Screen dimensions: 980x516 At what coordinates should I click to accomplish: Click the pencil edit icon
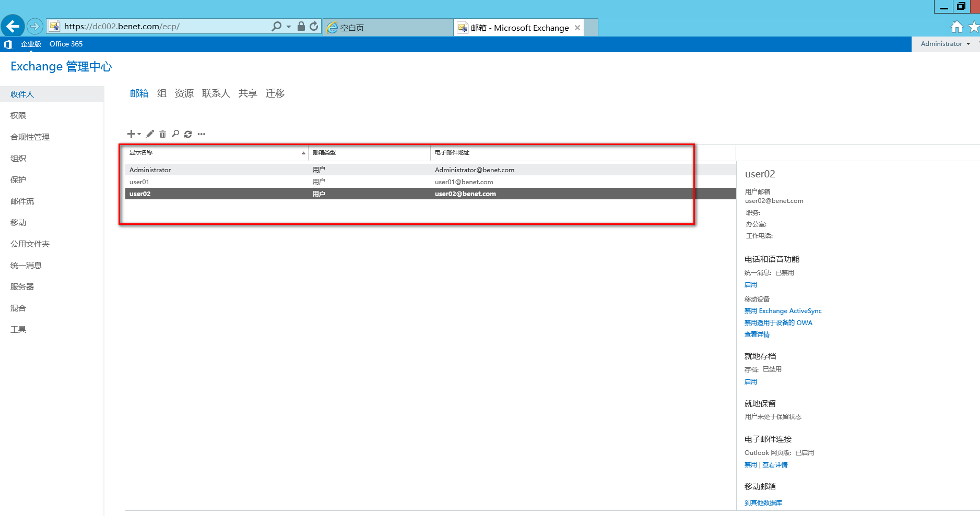(x=150, y=134)
